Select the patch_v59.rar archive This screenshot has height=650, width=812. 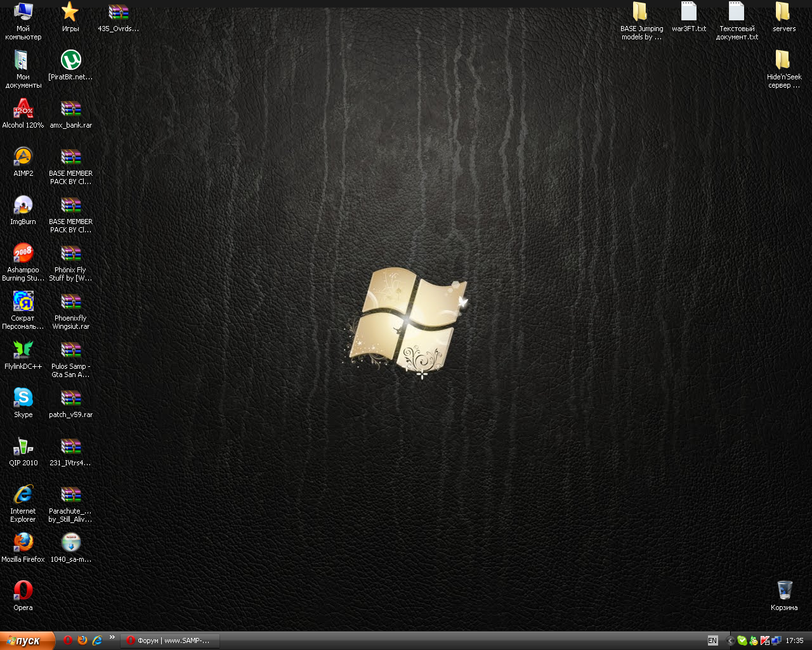pos(70,403)
